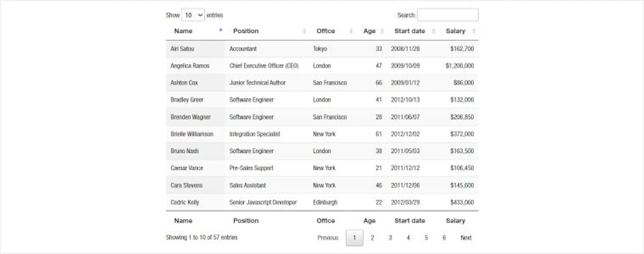Select the name cell 'Caesar Vance'
Viewport: 644px width, 254px height.
click(x=196, y=168)
